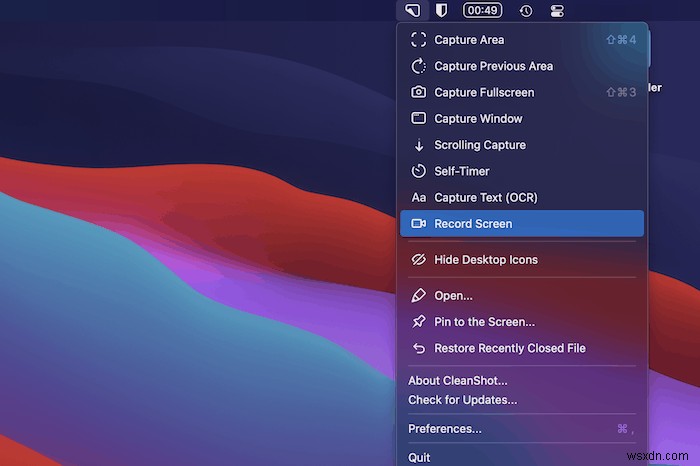This screenshot has height=466, width=700.
Task: Select Pin to the Screen...
Action: click(x=522, y=321)
